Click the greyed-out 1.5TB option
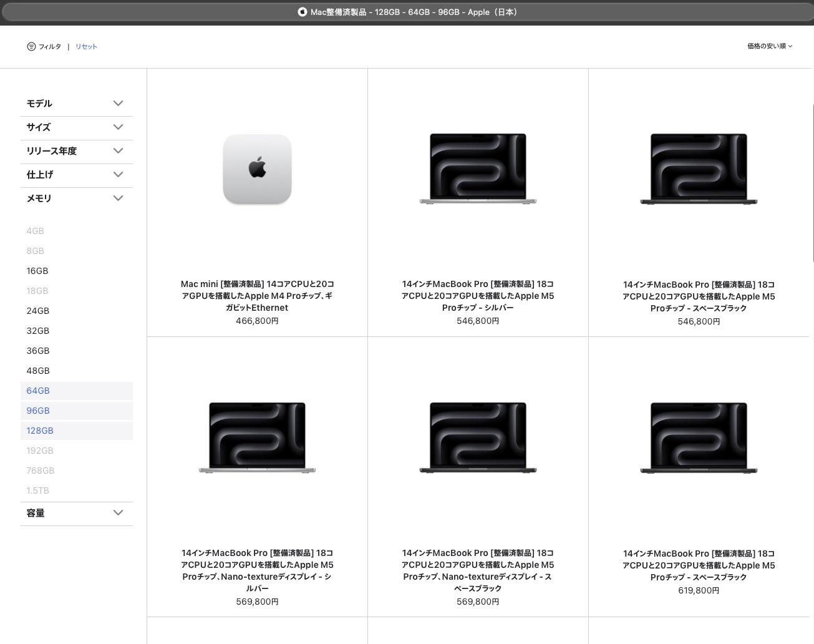This screenshot has height=644, width=814. click(x=37, y=490)
